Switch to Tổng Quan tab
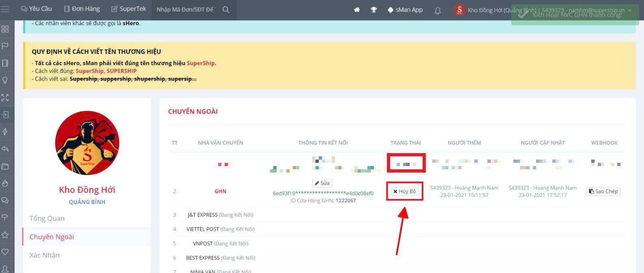This screenshot has height=273, width=644. point(87,218)
